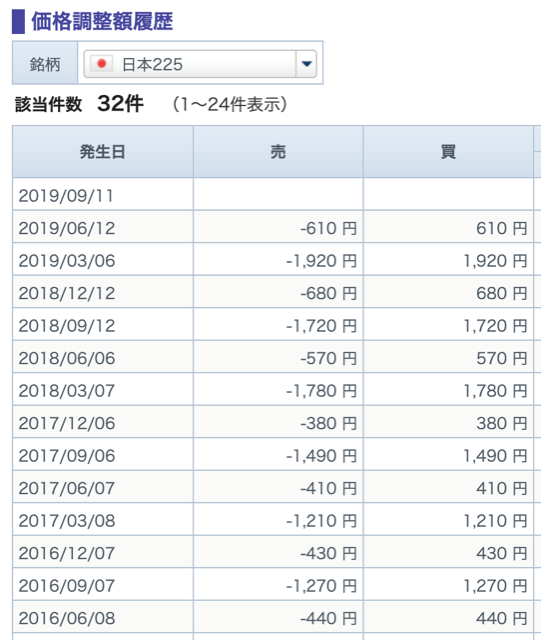
Task: Select date 2016/09/07
Action: (67, 586)
